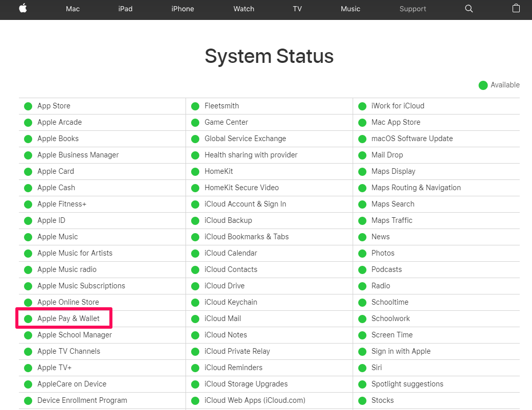This screenshot has height=410, width=532.
Task: Click the Apple logo icon
Action: pyautogui.click(x=23, y=8)
